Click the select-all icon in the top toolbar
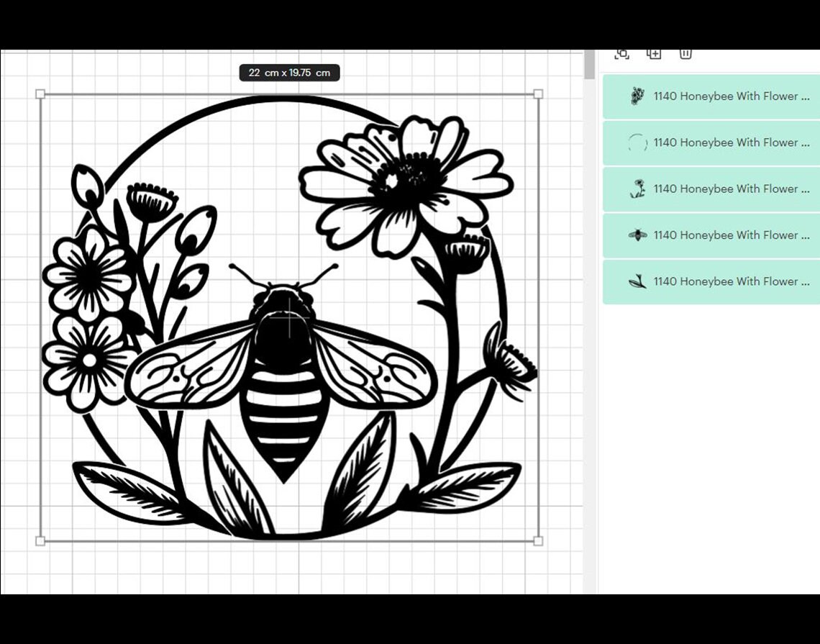This screenshot has width=820, height=644. (621, 53)
